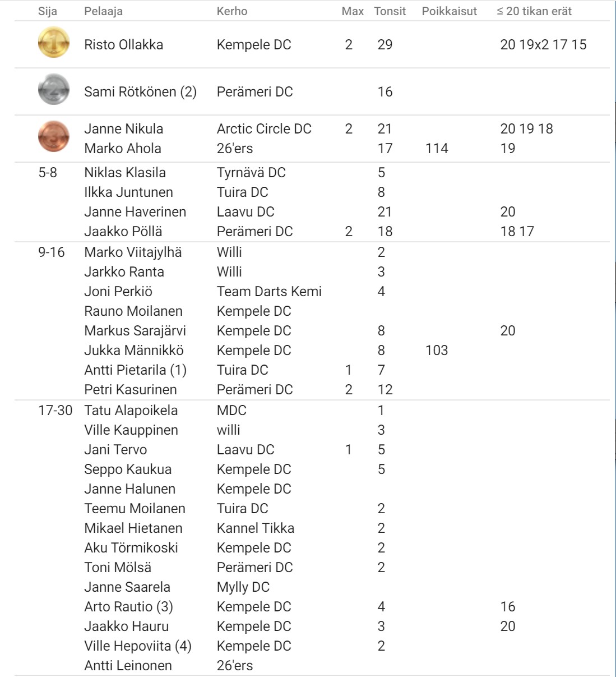Screen dimensions: 616x677
Task: Click Arctic Circle DC club name
Action: pos(264,128)
